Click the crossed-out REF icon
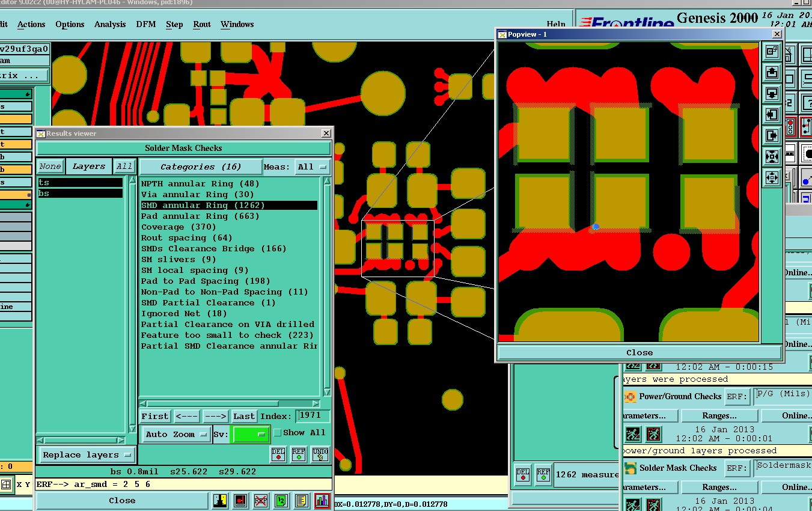812x511 pixels. [261, 500]
